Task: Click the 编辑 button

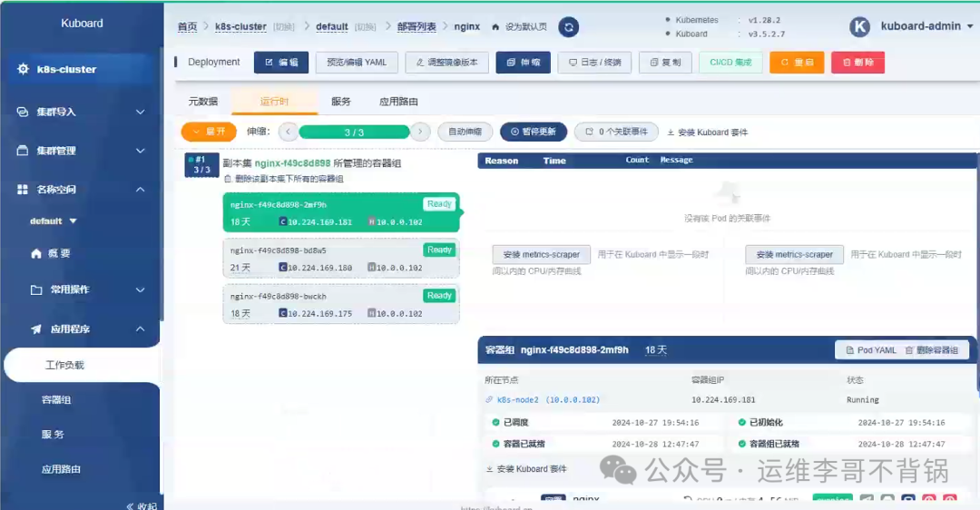Action: coord(281,63)
